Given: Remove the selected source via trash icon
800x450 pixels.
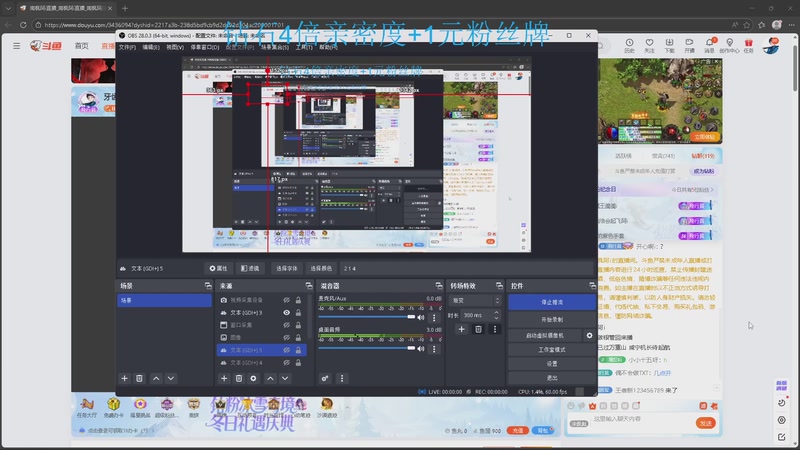Looking at the screenshot, I should point(239,378).
